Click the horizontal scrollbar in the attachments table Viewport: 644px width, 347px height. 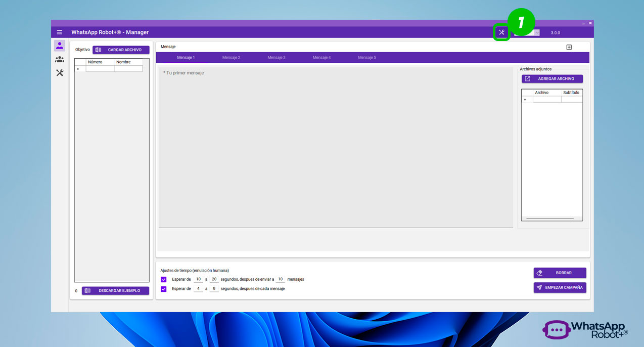click(550, 219)
